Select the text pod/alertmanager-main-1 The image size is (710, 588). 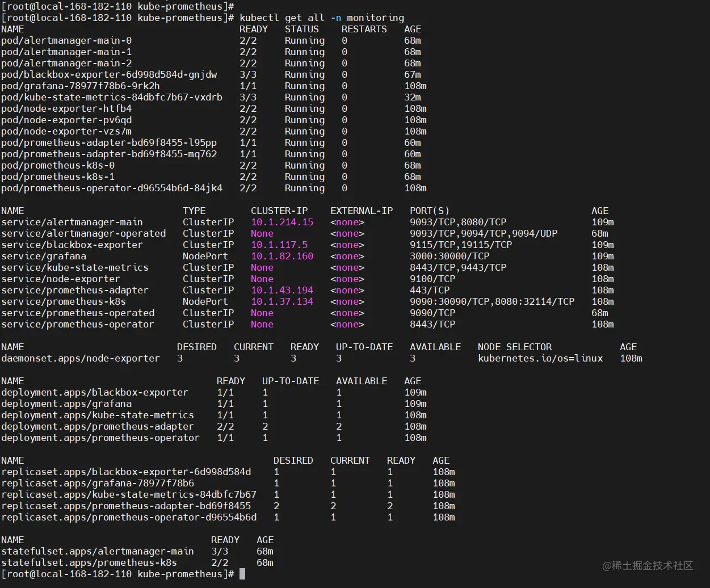coord(66,52)
